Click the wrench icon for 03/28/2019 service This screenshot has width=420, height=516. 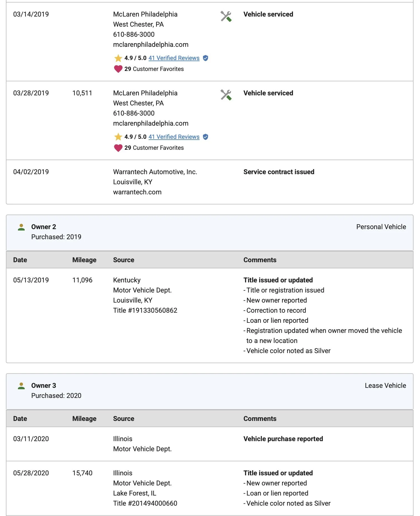[226, 95]
